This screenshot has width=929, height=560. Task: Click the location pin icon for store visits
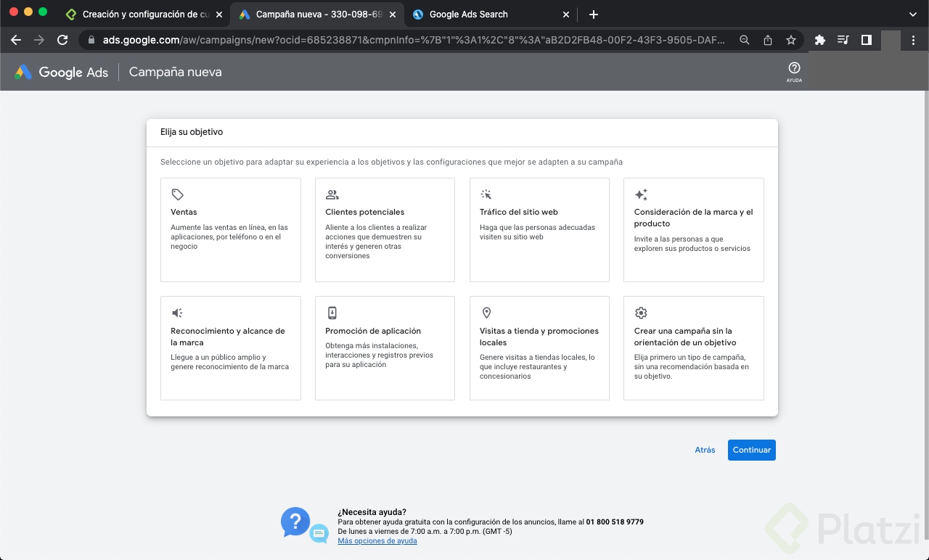pyautogui.click(x=486, y=313)
